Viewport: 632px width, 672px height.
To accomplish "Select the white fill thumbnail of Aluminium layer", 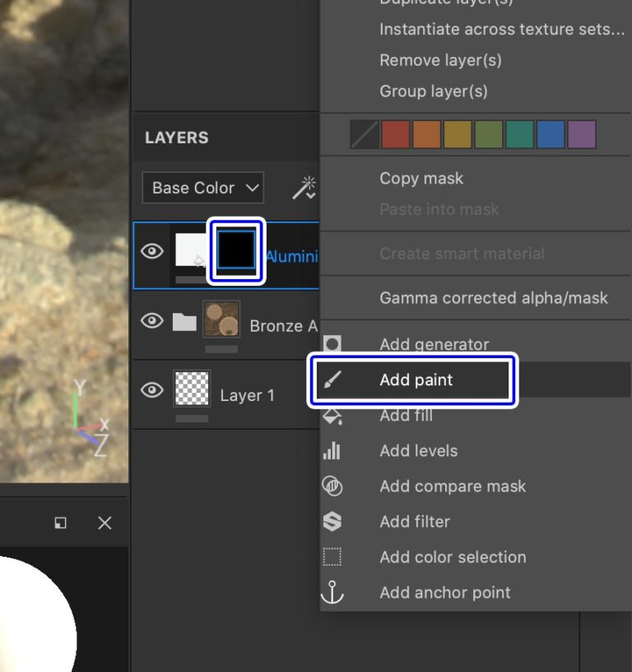I will tap(192, 250).
